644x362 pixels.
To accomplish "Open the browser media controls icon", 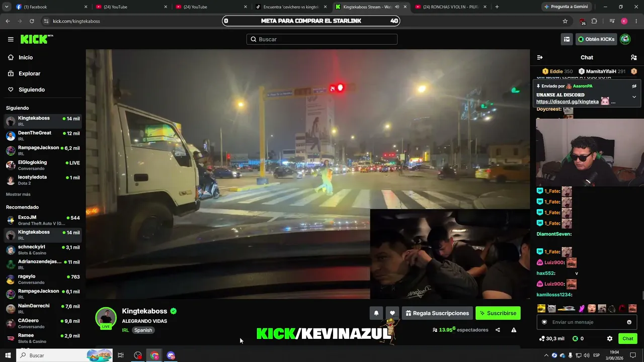I will pyautogui.click(x=612, y=21).
